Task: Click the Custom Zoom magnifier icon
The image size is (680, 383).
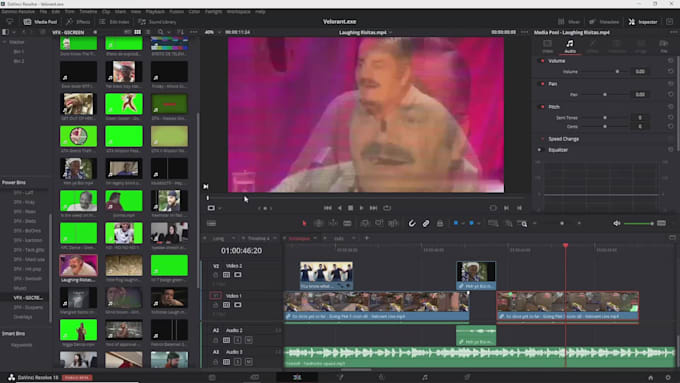Action: tap(523, 223)
